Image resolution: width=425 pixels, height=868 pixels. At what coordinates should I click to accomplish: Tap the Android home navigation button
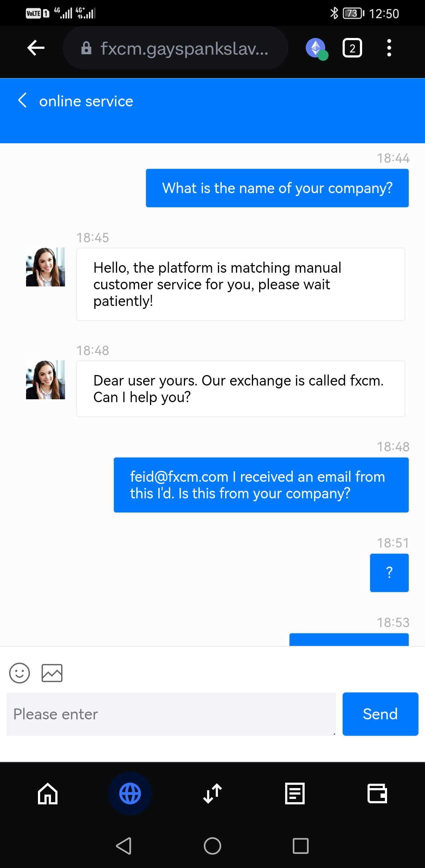pyautogui.click(x=212, y=846)
